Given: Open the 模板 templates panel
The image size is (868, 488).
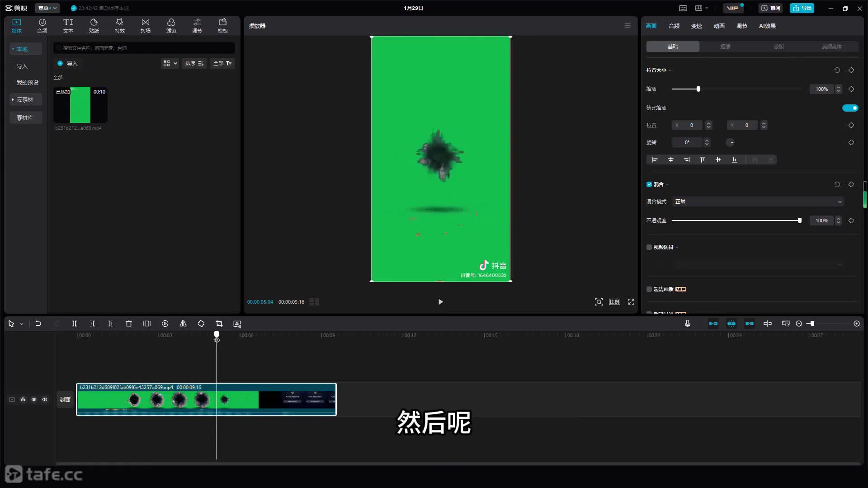Looking at the screenshot, I should point(223,26).
